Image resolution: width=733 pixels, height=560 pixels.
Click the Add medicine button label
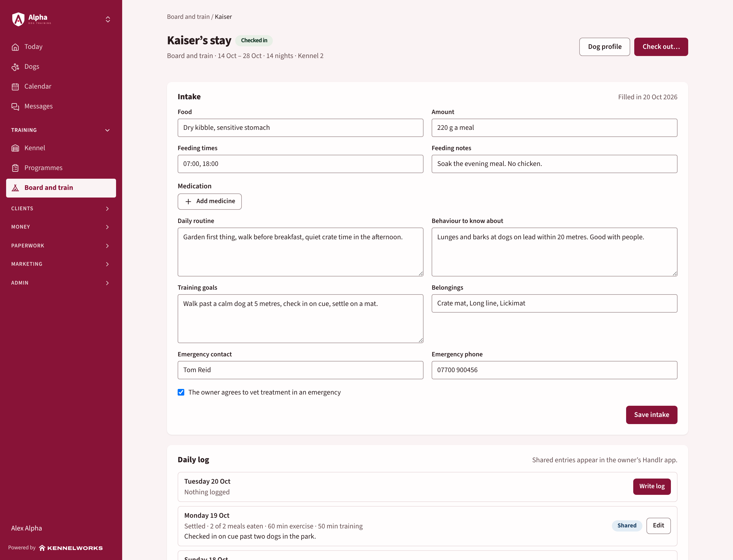[x=216, y=201]
